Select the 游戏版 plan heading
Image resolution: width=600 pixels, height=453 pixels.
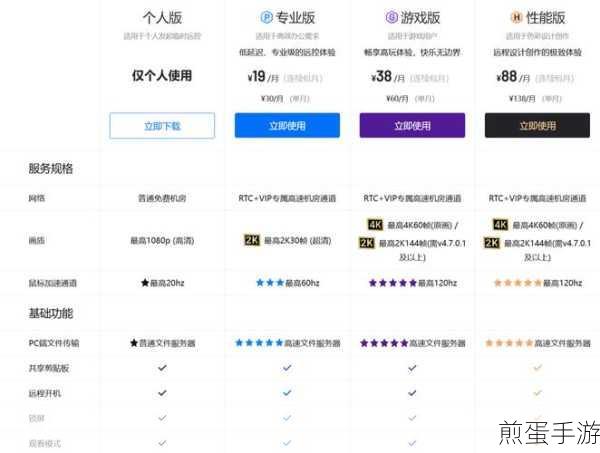coord(420,18)
